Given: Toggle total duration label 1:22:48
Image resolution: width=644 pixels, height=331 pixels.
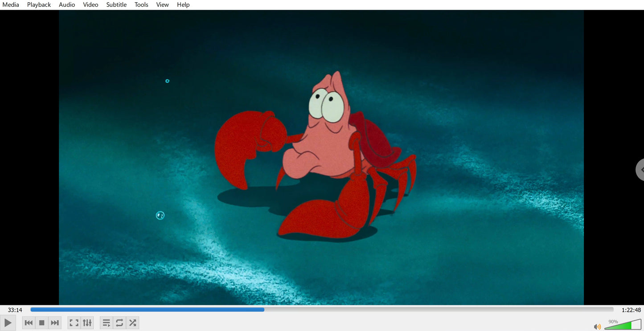Looking at the screenshot, I should [x=631, y=310].
